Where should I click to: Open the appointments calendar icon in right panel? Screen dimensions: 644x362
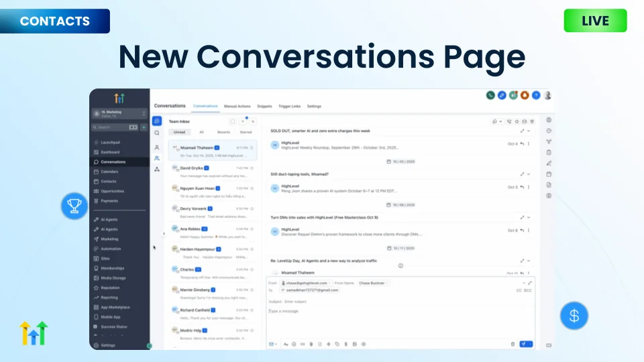click(549, 174)
